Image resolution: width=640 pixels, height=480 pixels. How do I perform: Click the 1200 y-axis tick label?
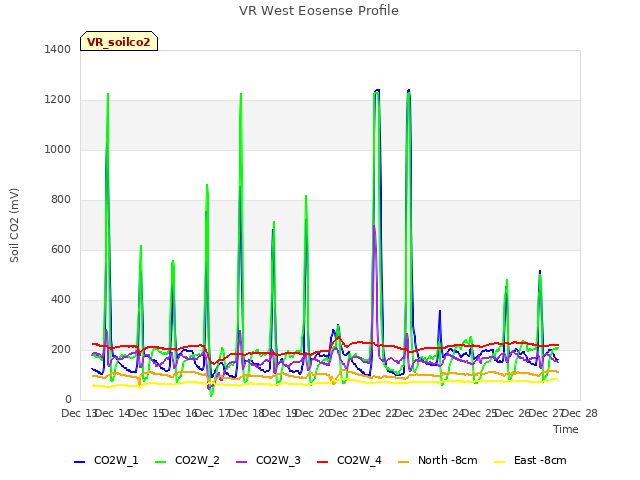58,100
